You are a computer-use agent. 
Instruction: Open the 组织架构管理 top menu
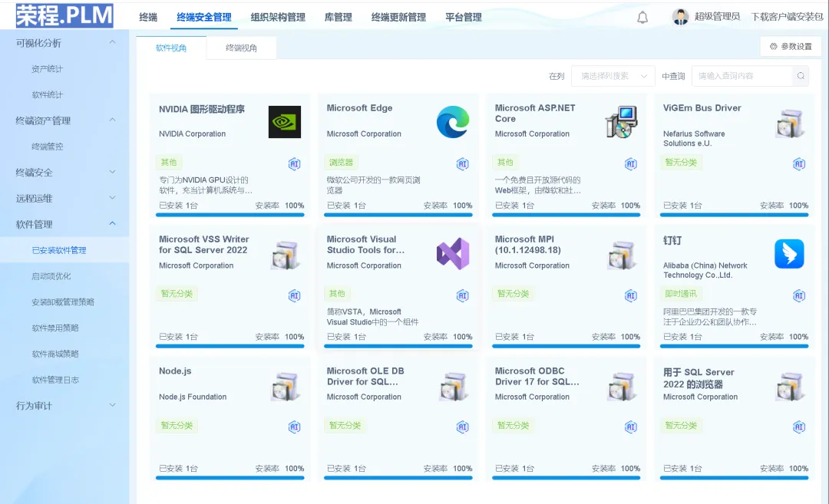(278, 17)
